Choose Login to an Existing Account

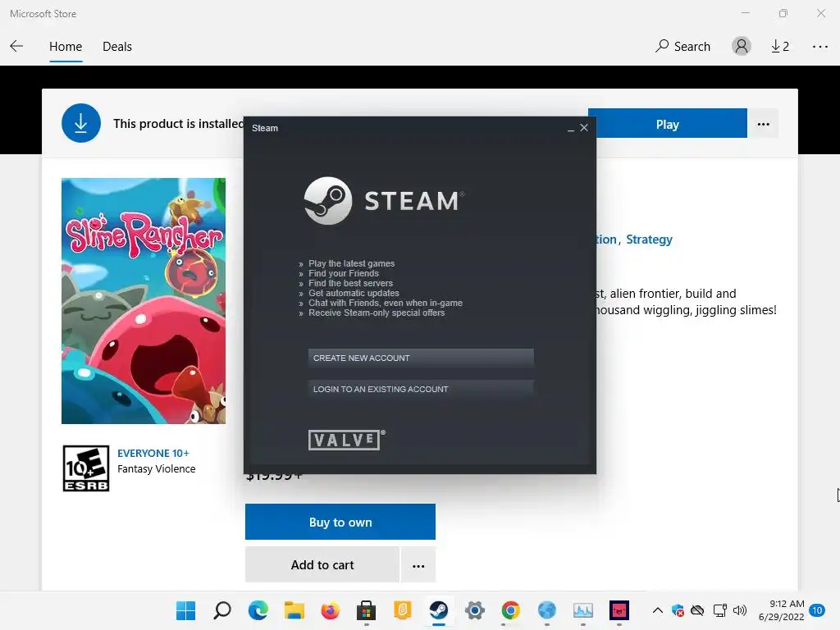point(421,389)
